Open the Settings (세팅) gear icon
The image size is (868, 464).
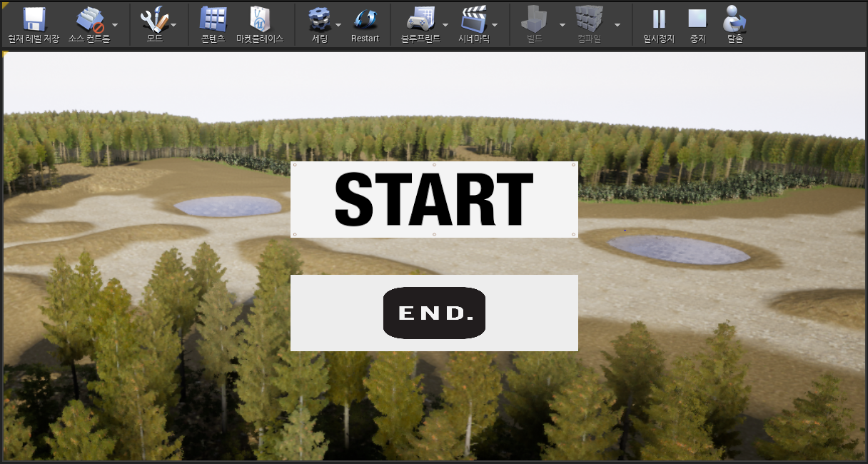pyautogui.click(x=319, y=19)
